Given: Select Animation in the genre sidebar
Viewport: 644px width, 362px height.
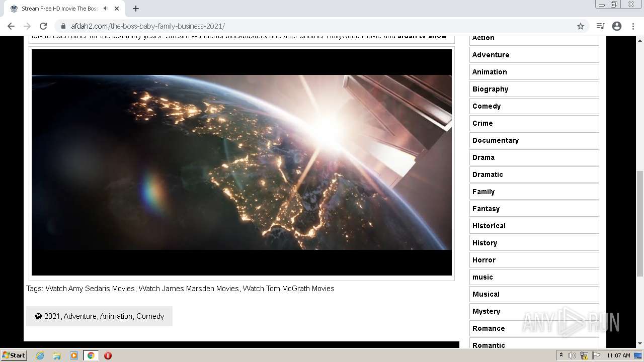Looking at the screenshot, I should 534,72.
